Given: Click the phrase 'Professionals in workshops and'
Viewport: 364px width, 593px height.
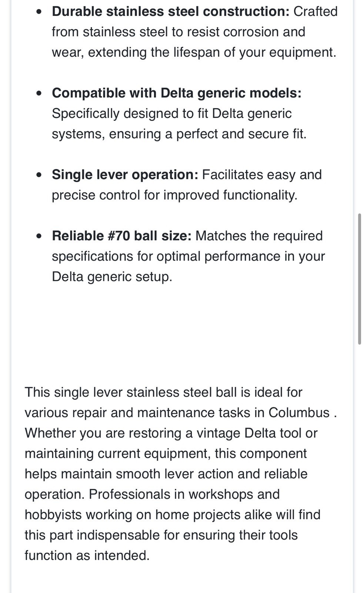Looking at the screenshot, I should coord(184,494).
